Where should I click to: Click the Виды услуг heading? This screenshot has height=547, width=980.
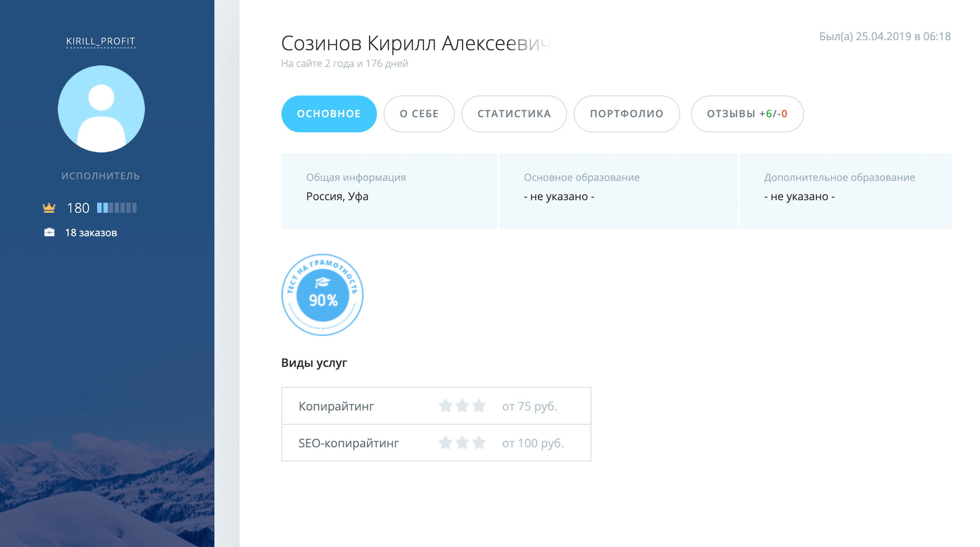pos(314,363)
